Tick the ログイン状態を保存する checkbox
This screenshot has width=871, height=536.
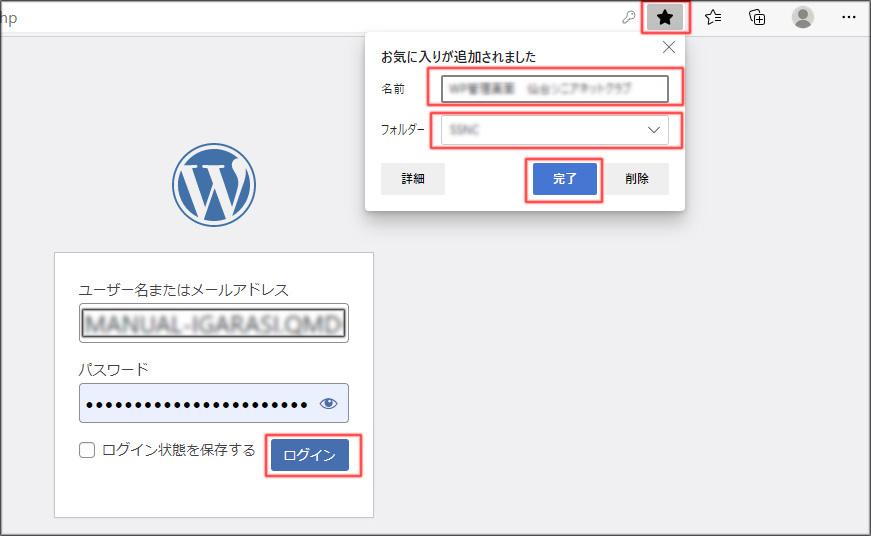pos(87,451)
